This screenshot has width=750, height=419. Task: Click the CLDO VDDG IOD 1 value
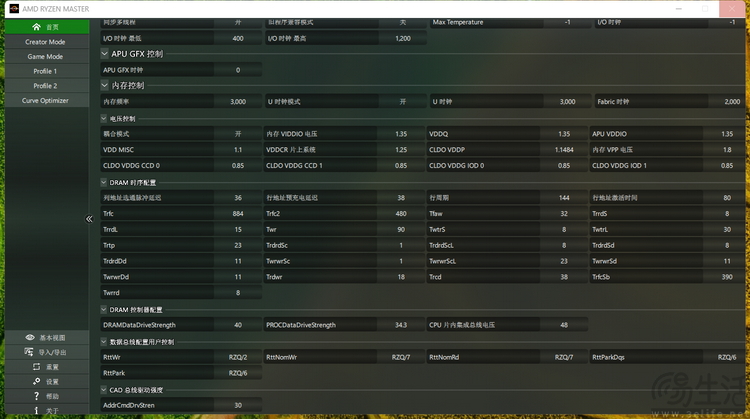point(727,165)
